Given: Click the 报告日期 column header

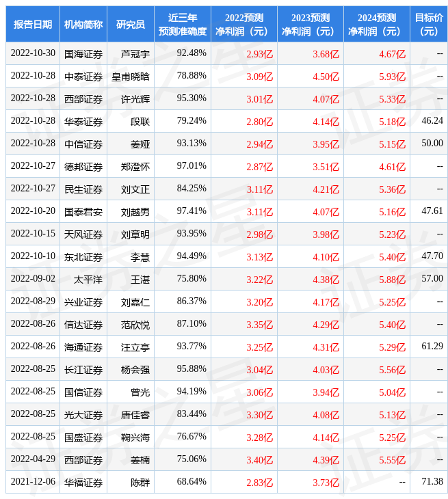Looking at the screenshot, I should click(32, 25).
